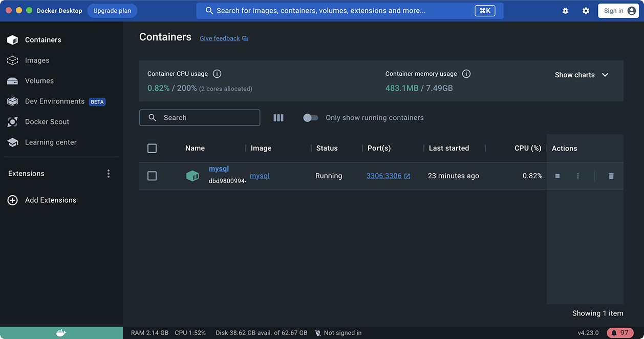Image resolution: width=644 pixels, height=339 pixels.
Task: Click the whale icon in status bar
Action: 61,332
